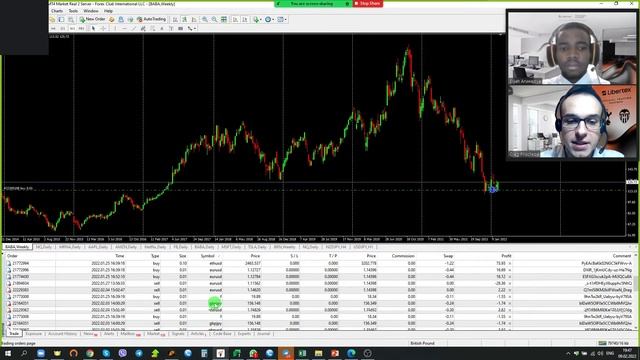This screenshot has width=640, height=360.
Task: Open the Tools menu
Action: (73, 11)
